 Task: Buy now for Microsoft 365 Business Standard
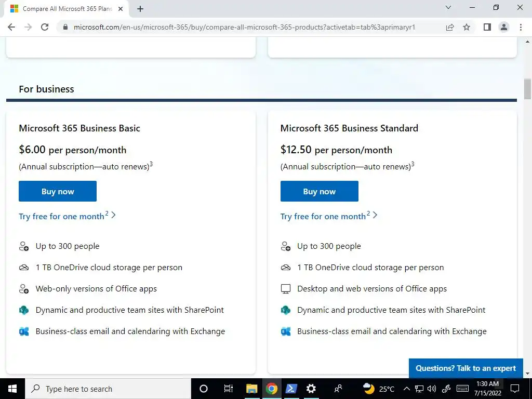[x=320, y=191]
